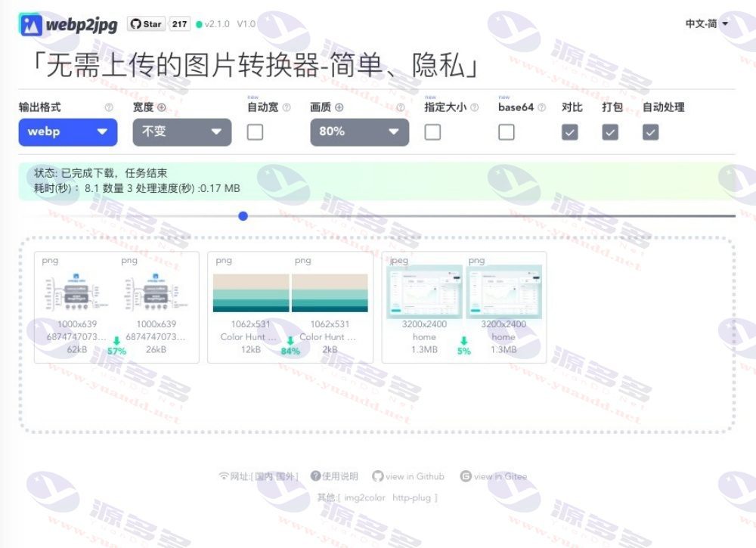Uncheck the 打包 checkbox
The width and height of the screenshot is (756, 548).
tap(610, 132)
